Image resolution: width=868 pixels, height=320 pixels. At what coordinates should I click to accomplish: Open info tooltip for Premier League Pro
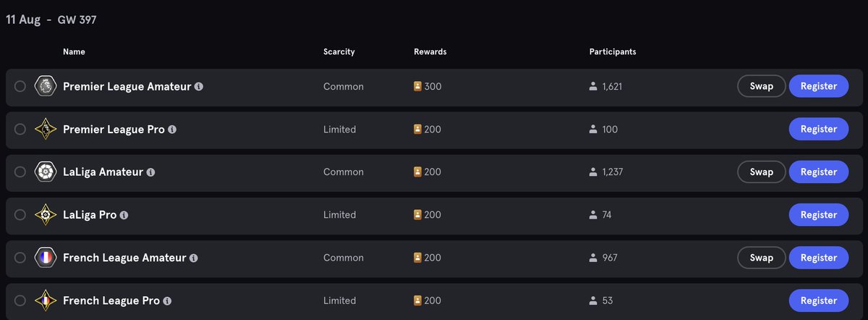point(172,130)
